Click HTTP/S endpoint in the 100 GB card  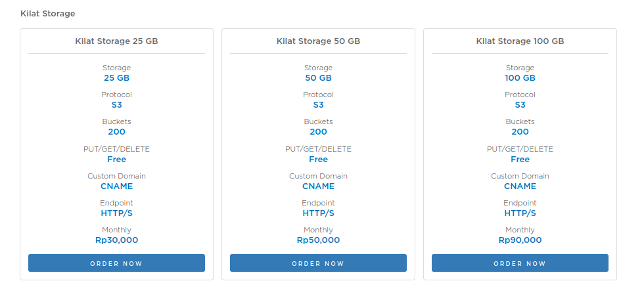[x=520, y=213]
